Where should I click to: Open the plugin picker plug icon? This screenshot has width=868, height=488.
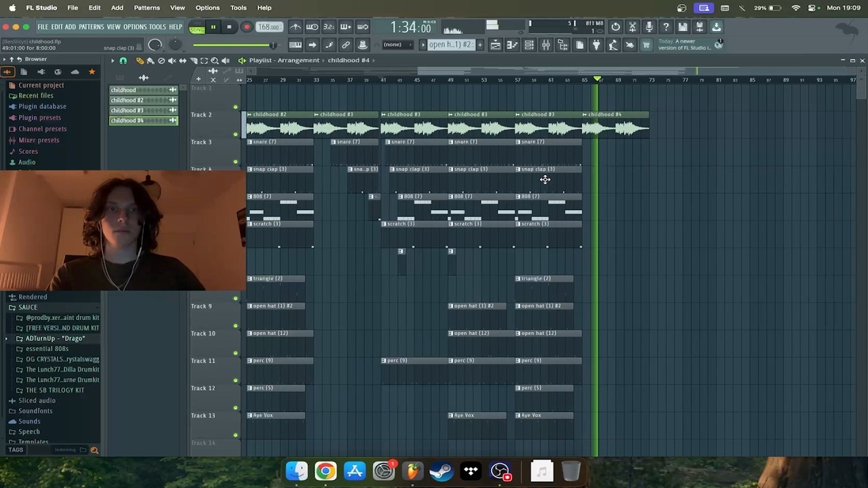596,45
